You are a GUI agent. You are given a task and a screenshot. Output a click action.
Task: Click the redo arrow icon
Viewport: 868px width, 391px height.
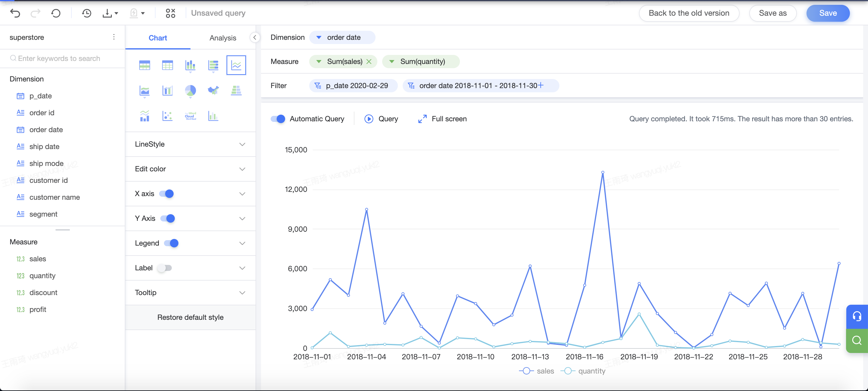tap(35, 13)
